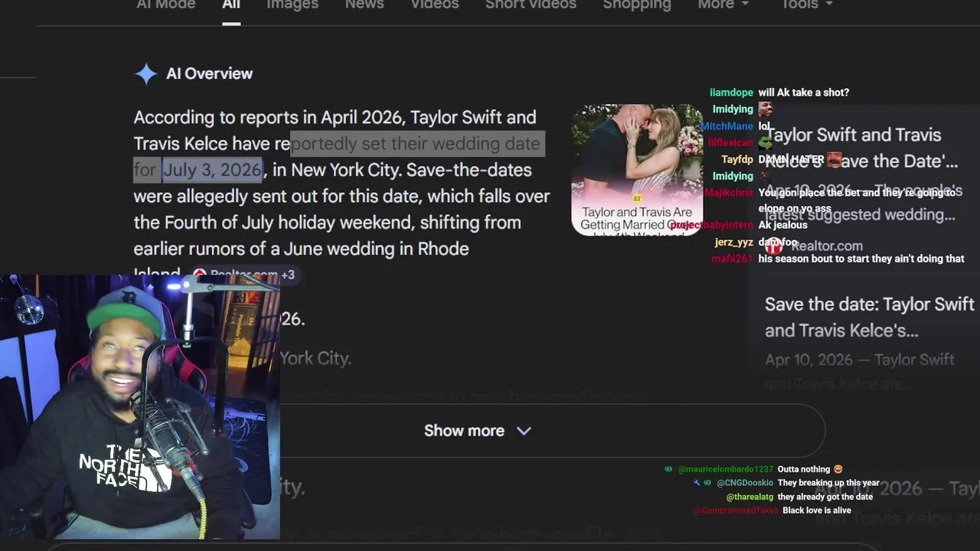Image resolution: width=980 pixels, height=551 pixels.
Task: Click chat message 'Ak jealous'
Action: [782, 226]
